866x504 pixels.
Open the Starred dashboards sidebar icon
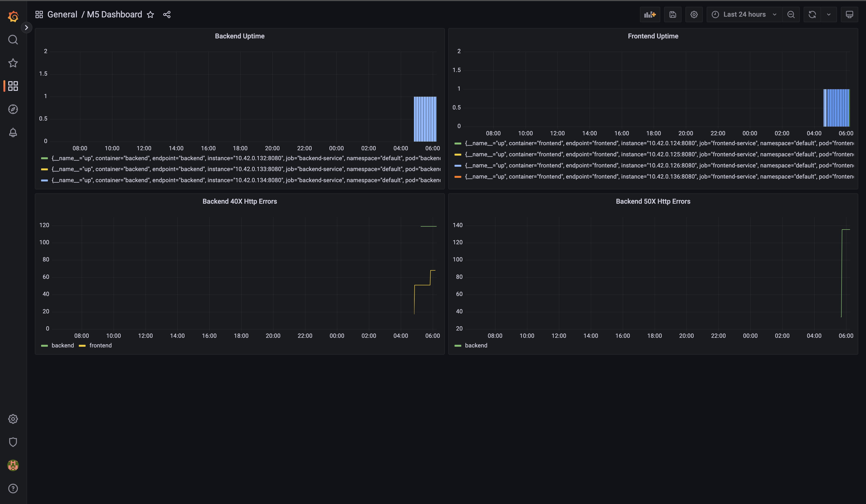pyautogui.click(x=13, y=63)
